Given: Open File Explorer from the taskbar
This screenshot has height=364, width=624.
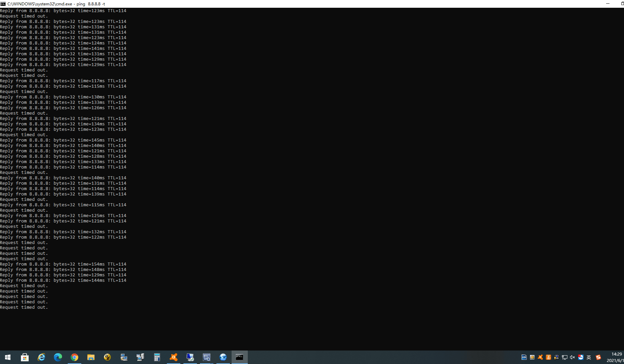Looking at the screenshot, I should pos(91,357).
